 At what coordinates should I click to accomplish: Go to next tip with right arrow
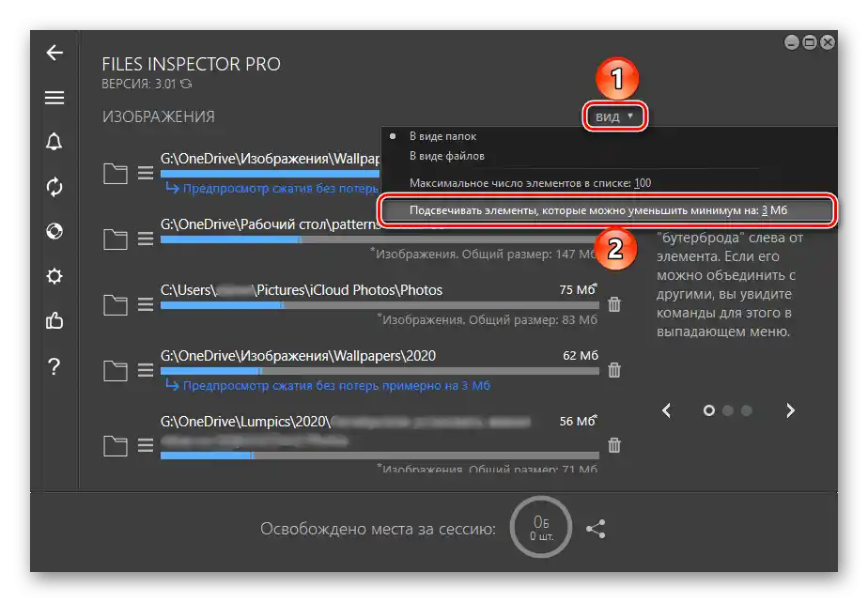click(791, 410)
